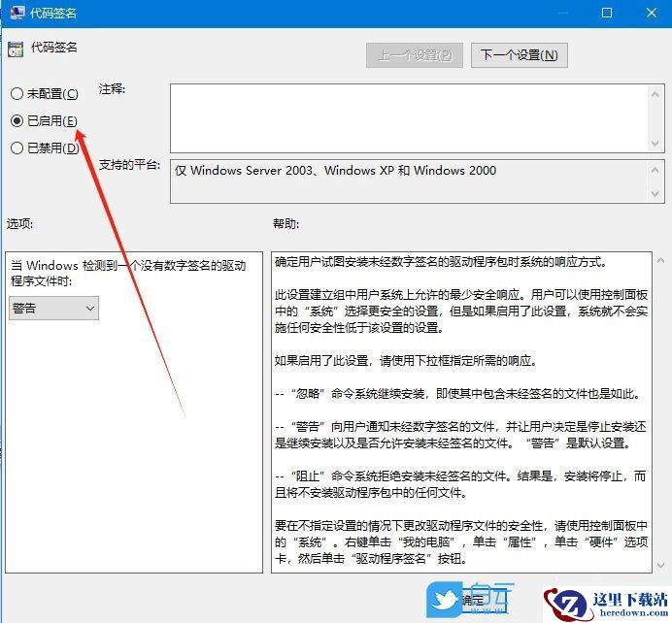Click the help text starting 确定用户试图安装
The image size is (672, 623).
click(441, 262)
